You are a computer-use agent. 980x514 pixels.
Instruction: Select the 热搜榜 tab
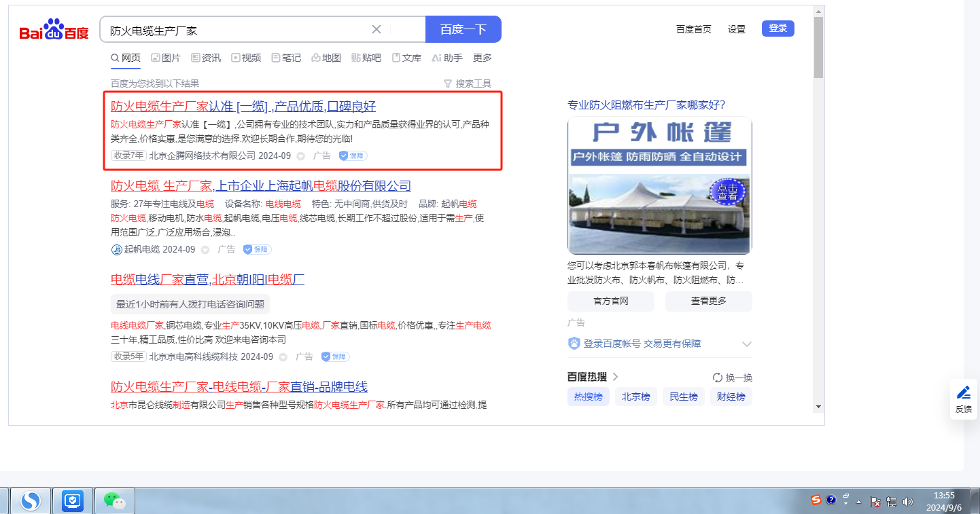point(589,397)
